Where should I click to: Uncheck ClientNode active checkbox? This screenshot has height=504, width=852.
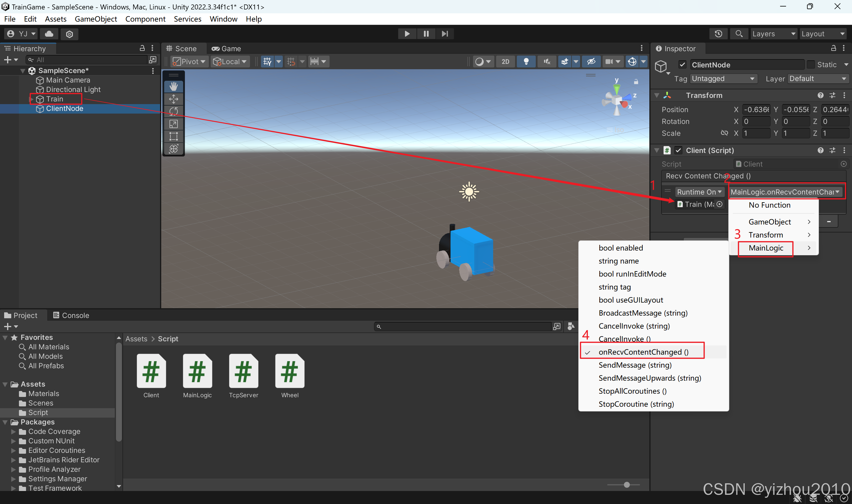click(682, 64)
